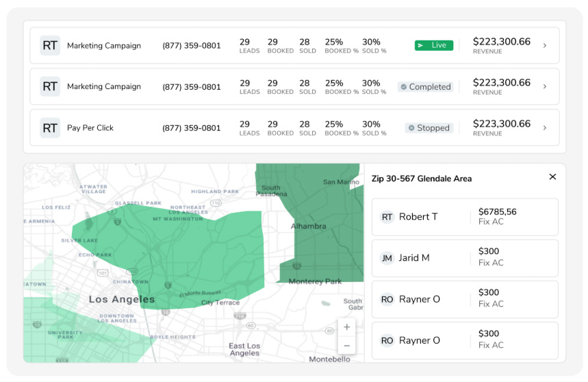Click phone number on Pay Per Click row

[x=192, y=128]
